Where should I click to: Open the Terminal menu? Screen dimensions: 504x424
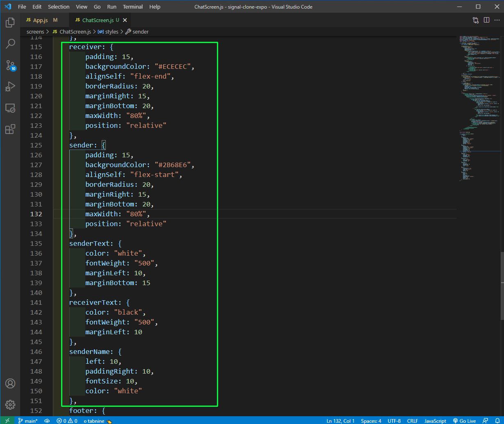[x=133, y=7]
